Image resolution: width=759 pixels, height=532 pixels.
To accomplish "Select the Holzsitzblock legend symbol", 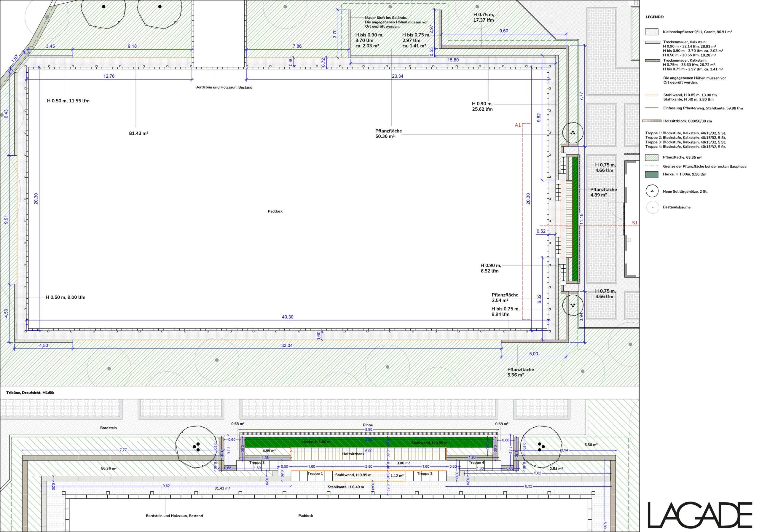I will click(652, 121).
